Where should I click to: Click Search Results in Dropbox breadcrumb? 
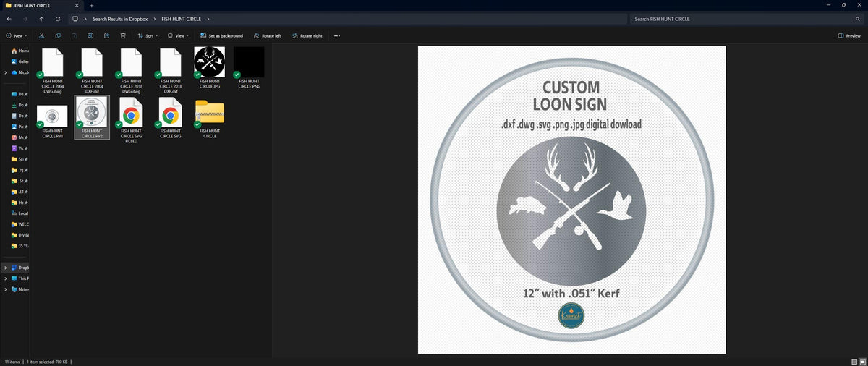point(121,19)
